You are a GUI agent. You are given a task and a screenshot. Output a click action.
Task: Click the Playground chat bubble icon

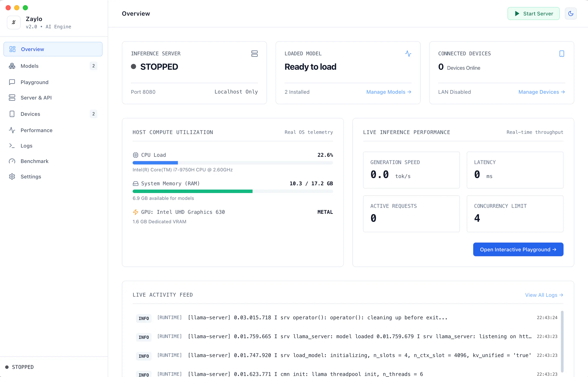[x=12, y=82]
